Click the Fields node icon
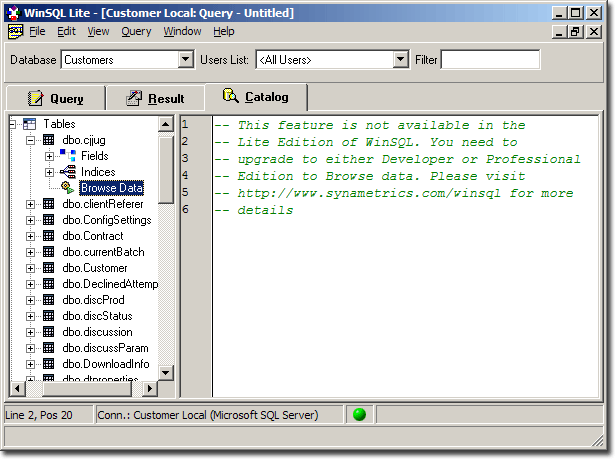 click(68, 156)
